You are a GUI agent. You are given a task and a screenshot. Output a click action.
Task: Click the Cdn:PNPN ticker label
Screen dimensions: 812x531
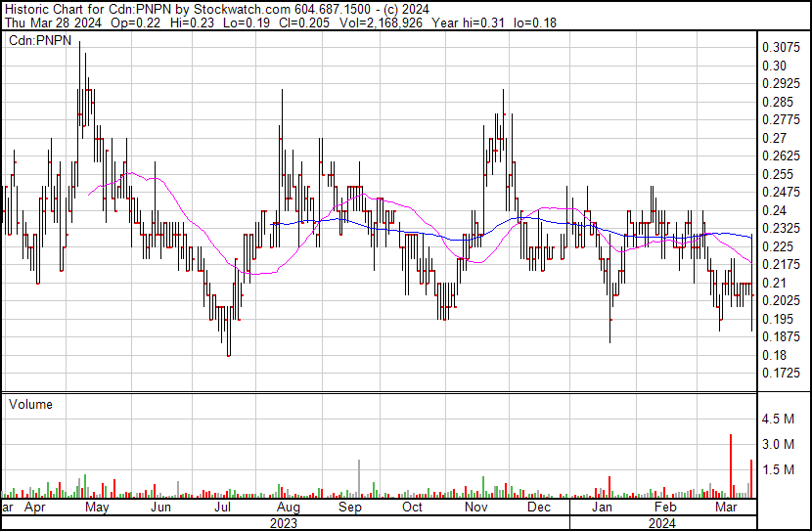click(x=40, y=40)
